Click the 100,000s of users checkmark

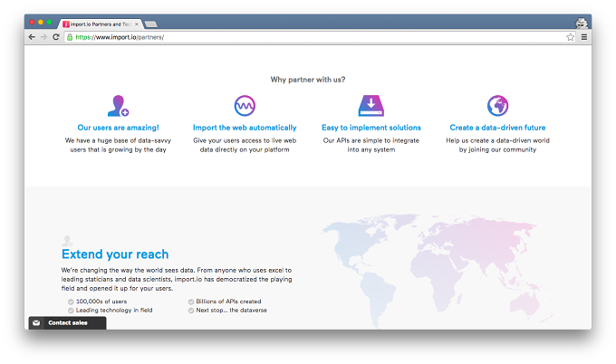coord(71,302)
